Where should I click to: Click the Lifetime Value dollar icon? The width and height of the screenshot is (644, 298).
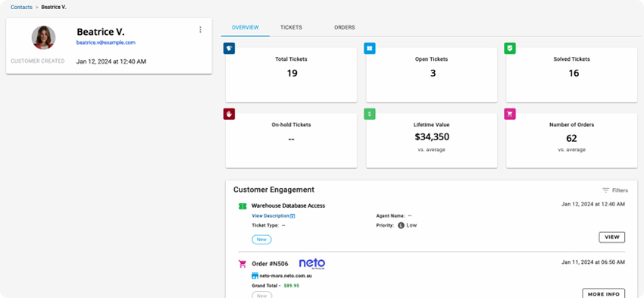pos(370,114)
